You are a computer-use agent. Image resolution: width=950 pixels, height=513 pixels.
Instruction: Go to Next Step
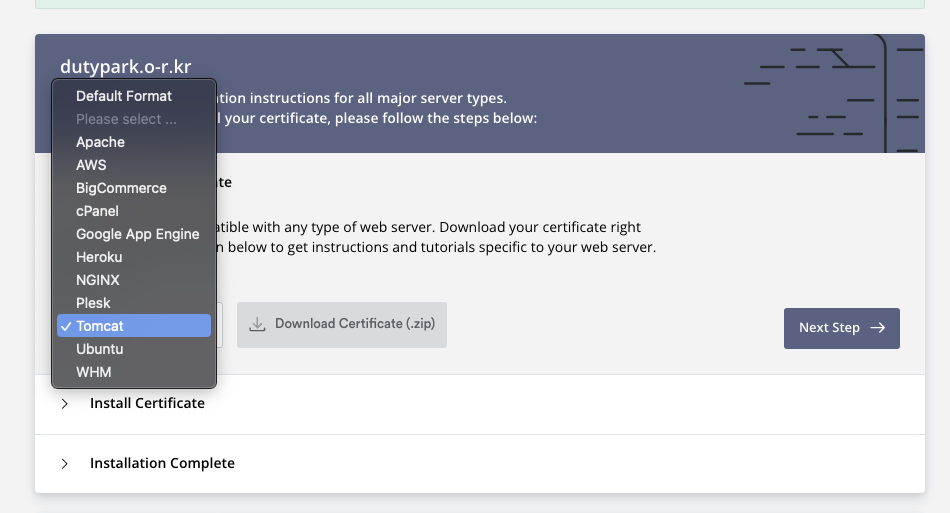point(842,328)
